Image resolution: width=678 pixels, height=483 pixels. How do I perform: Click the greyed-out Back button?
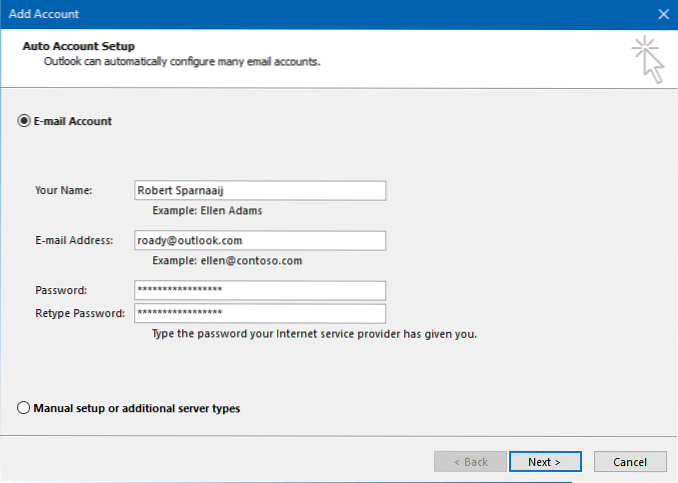470,462
